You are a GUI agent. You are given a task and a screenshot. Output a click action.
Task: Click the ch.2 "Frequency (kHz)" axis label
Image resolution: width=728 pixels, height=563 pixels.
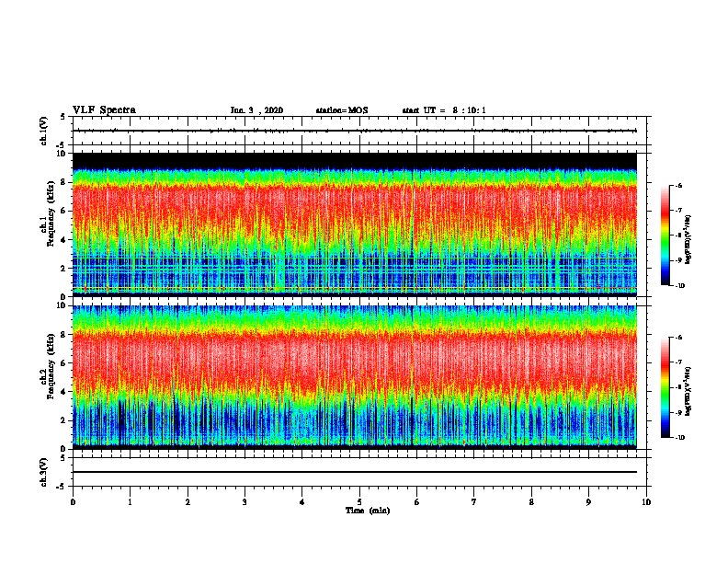pos(51,366)
